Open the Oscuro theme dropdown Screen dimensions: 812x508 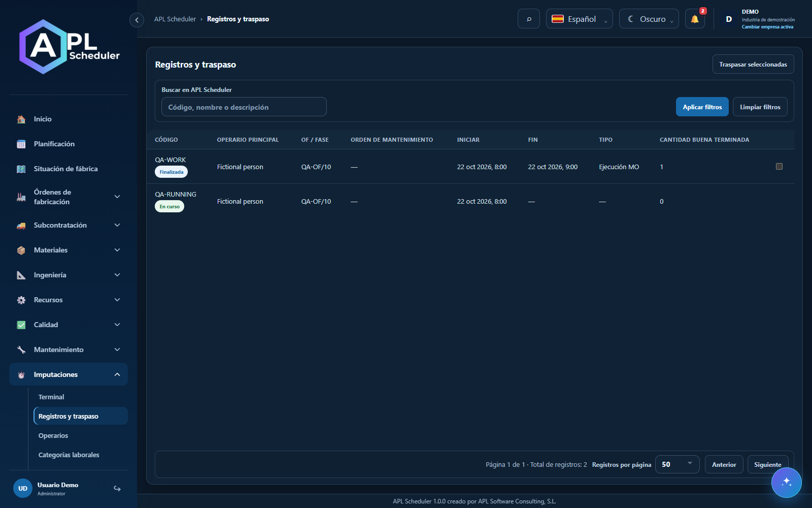[649, 19]
